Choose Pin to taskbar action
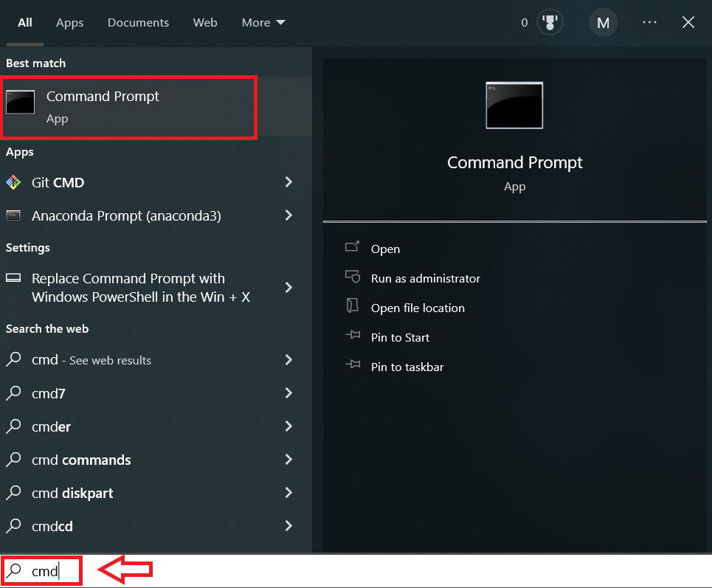712x588 pixels. point(407,367)
